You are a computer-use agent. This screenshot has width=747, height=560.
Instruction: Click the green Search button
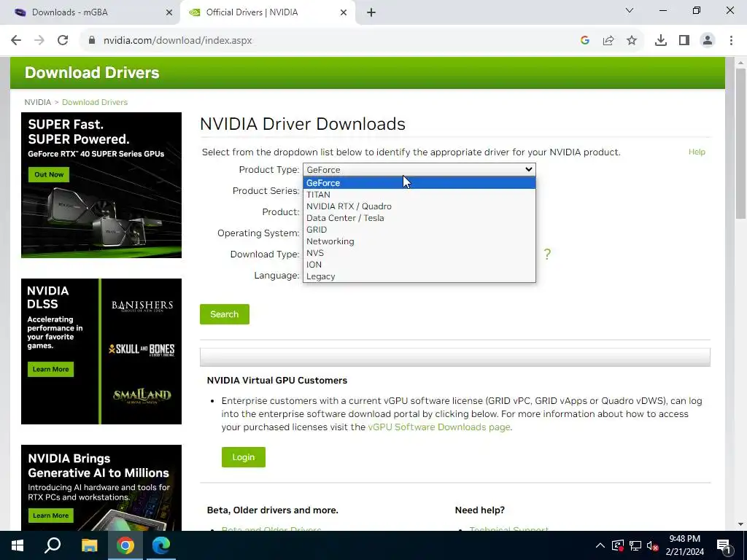pyautogui.click(x=225, y=314)
